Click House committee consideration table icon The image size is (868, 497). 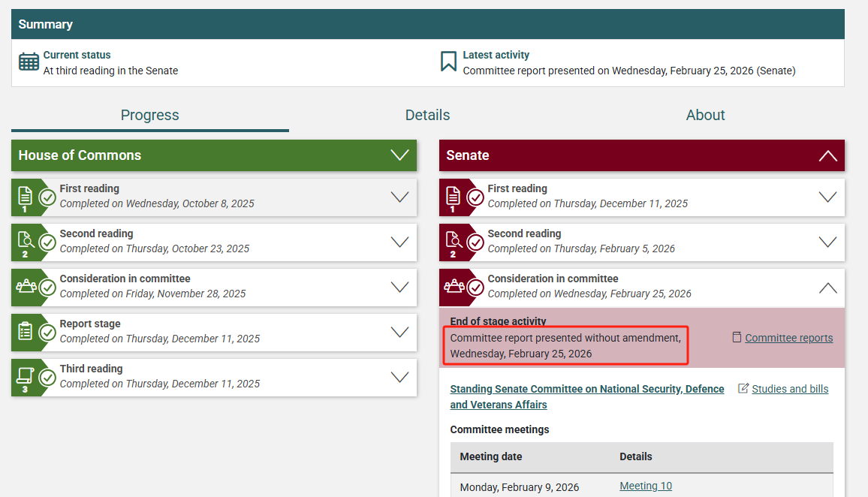26,287
